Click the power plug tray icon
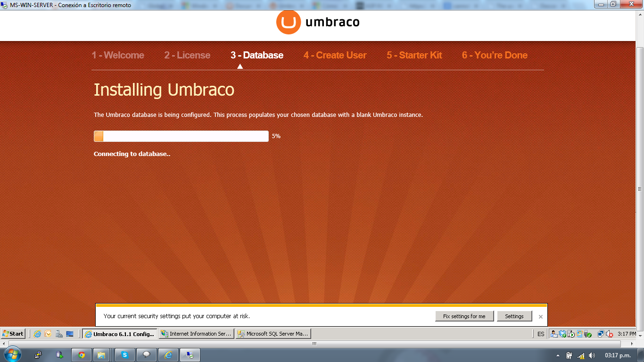644x362 pixels. [x=570, y=355]
